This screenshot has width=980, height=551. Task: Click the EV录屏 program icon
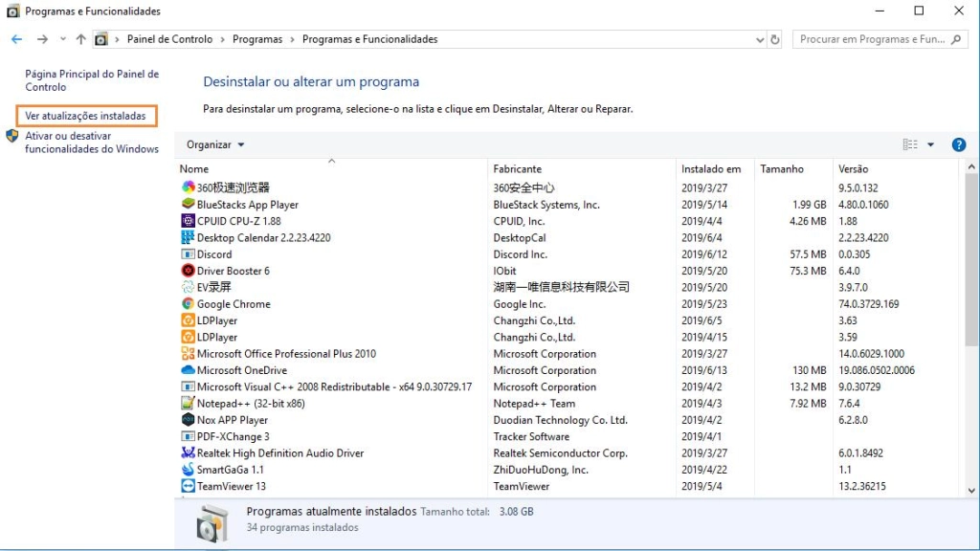pos(188,287)
